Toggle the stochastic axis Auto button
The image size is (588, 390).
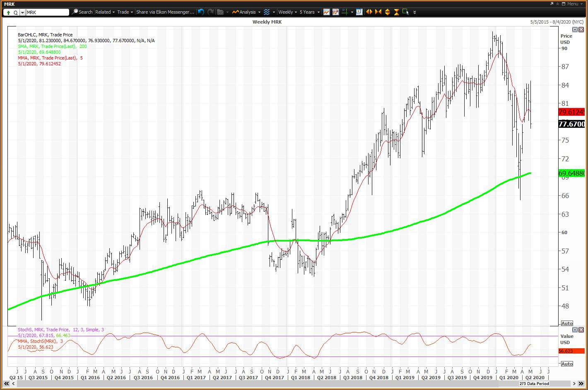(x=567, y=364)
